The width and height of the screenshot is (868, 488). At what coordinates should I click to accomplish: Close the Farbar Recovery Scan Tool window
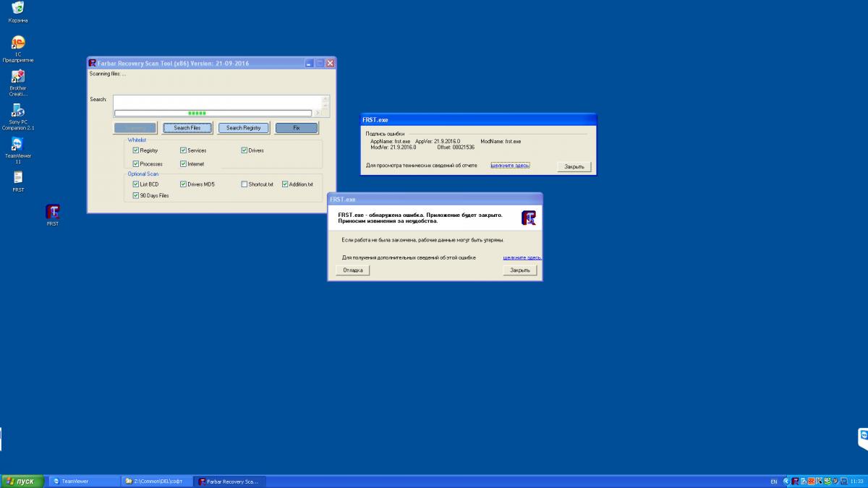(x=331, y=63)
